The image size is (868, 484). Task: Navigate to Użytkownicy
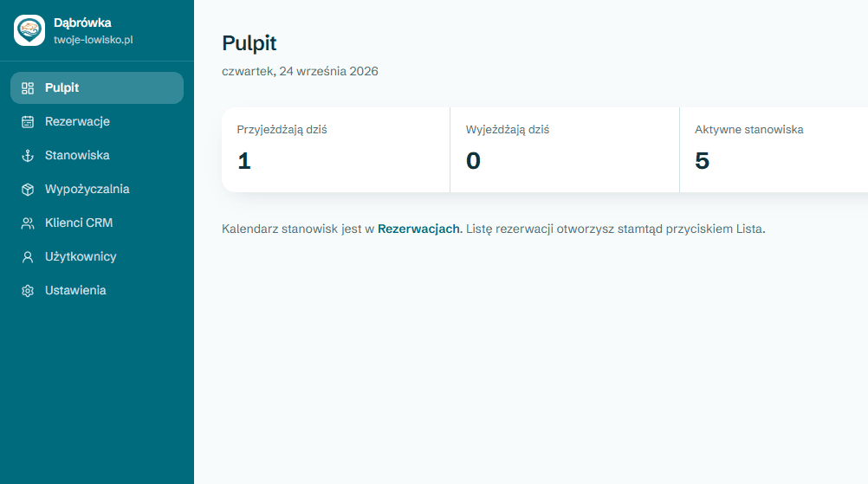click(x=97, y=256)
